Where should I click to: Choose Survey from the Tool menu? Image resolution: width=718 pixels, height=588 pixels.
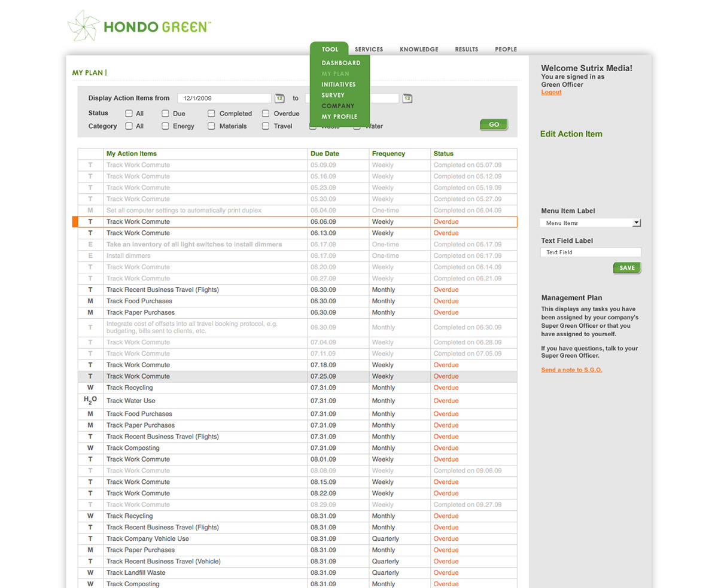[x=333, y=95]
